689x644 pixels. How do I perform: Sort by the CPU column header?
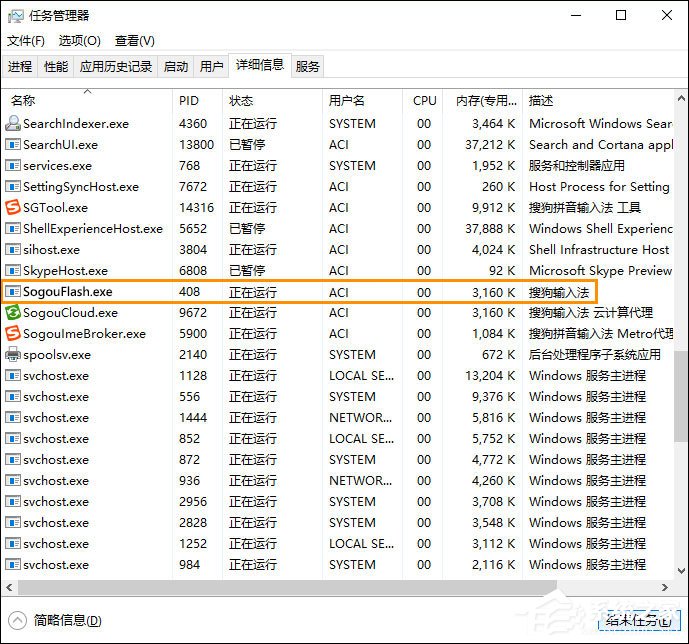[422, 101]
